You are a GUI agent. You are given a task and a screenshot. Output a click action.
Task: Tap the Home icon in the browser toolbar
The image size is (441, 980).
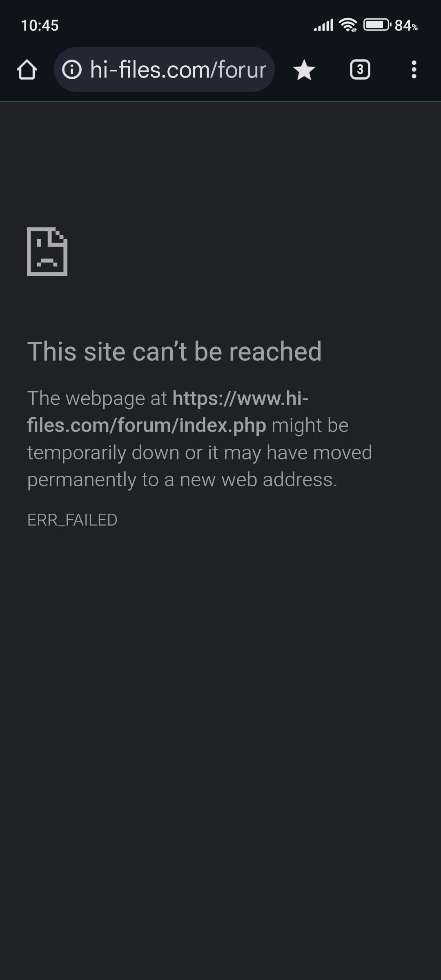pos(27,70)
